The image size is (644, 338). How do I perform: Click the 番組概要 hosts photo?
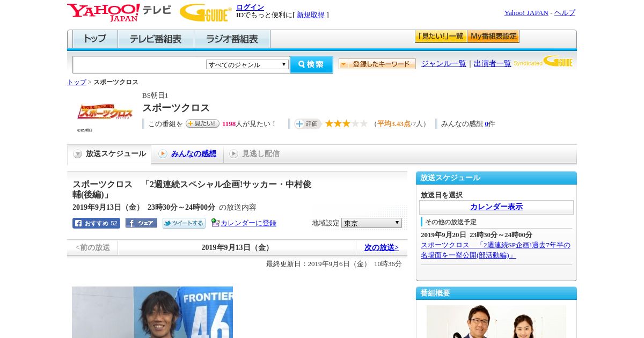point(496,321)
